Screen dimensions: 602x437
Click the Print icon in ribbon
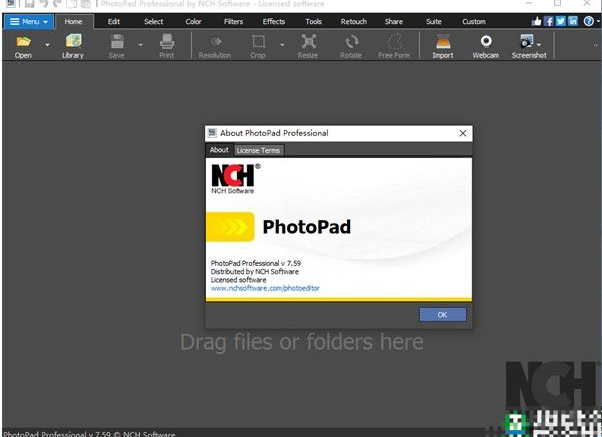click(167, 46)
